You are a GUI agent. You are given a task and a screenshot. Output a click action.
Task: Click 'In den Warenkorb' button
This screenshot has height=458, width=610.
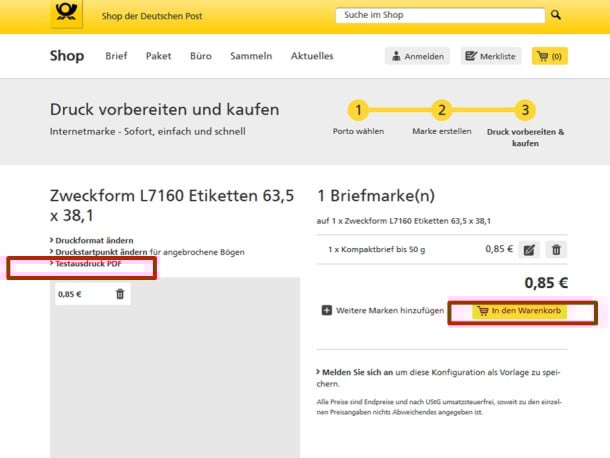[x=519, y=311]
